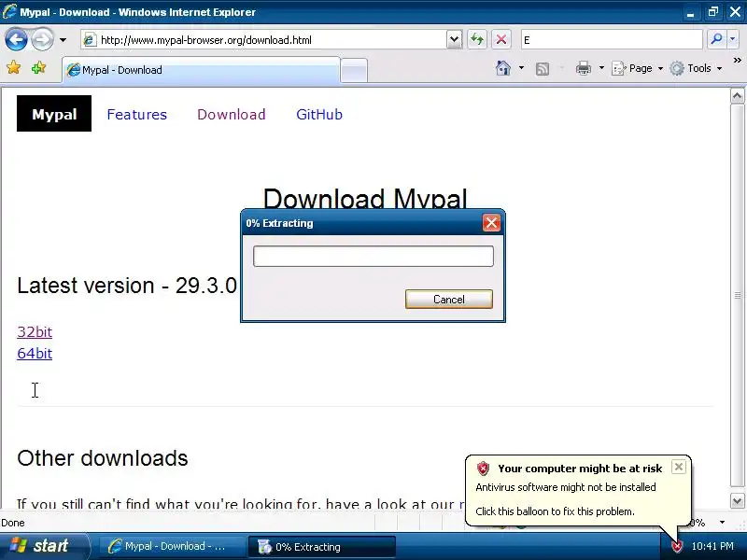Switch to 0% Extracting taskbar button
Image resolution: width=747 pixels, height=560 pixels.
click(321, 546)
